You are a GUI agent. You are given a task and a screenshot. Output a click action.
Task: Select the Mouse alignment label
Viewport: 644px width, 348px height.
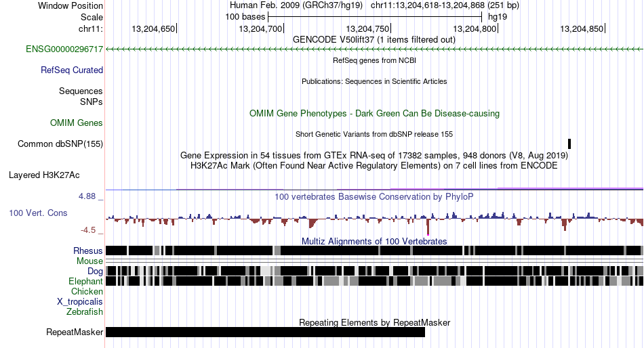89,261
